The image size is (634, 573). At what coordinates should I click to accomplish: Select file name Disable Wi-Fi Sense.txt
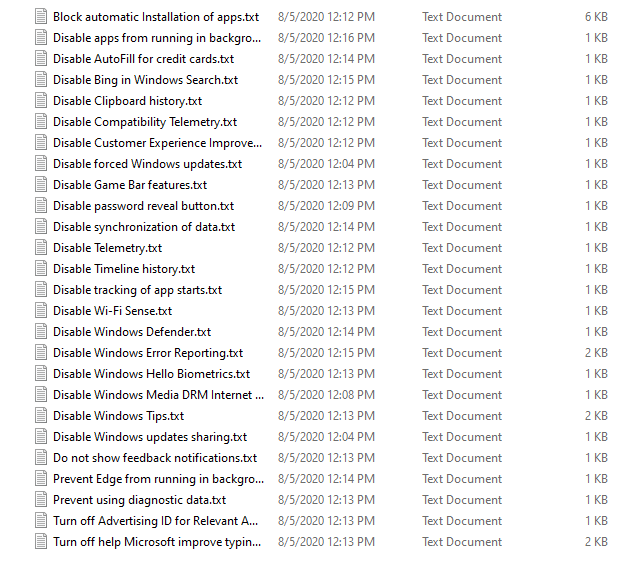coord(112,312)
